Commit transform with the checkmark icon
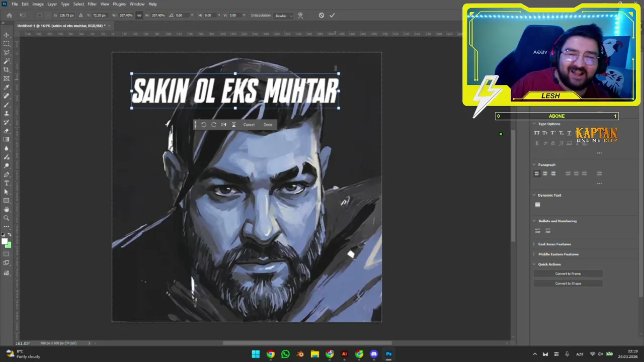Image resolution: width=644 pixels, height=362 pixels. coord(332,16)
